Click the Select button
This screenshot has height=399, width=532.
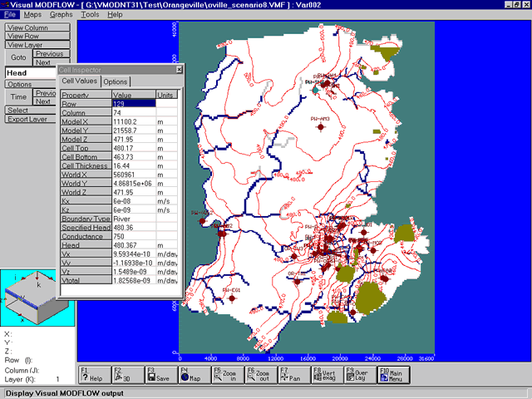31,111
